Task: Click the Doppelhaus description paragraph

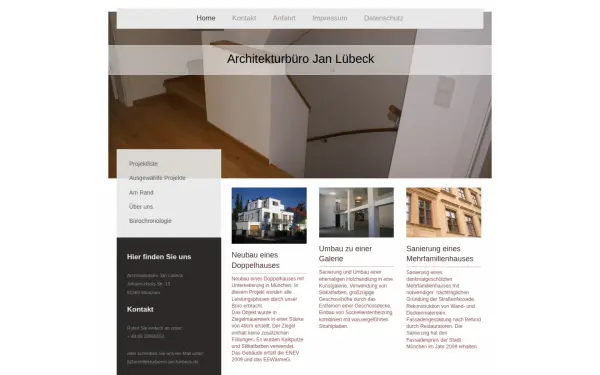Action: (x=268, y=319)
